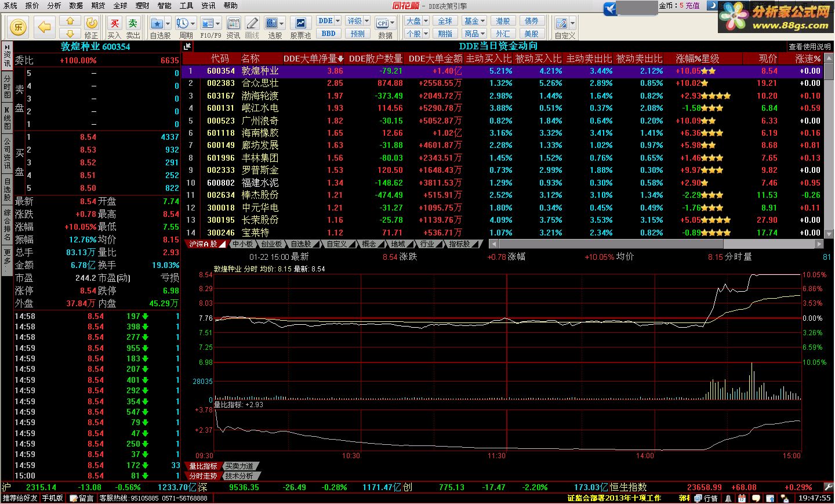Screen dimensions: 835x504
Task: Click the 港股 button
Action: point(503,21)
